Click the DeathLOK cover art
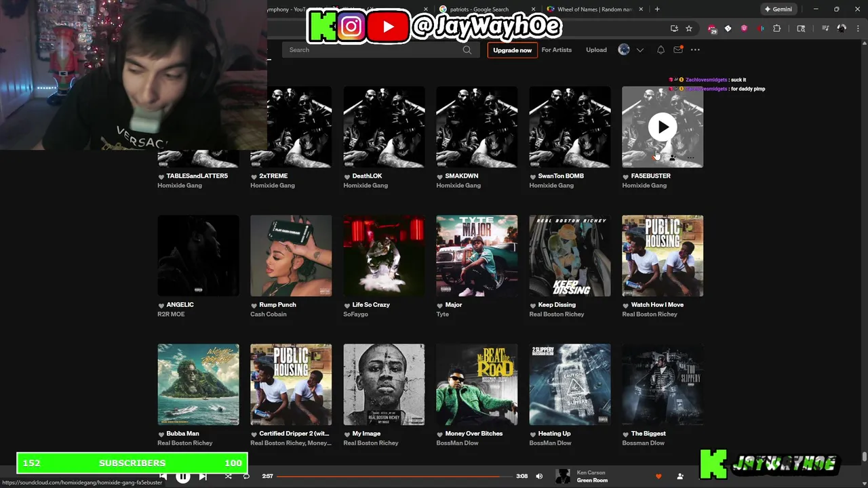868x488 pixels. 384,127
